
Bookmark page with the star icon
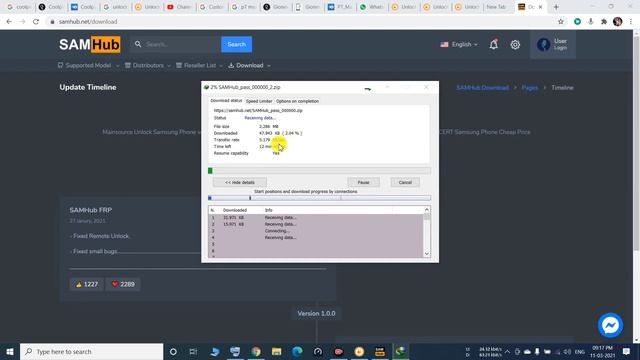561,22
